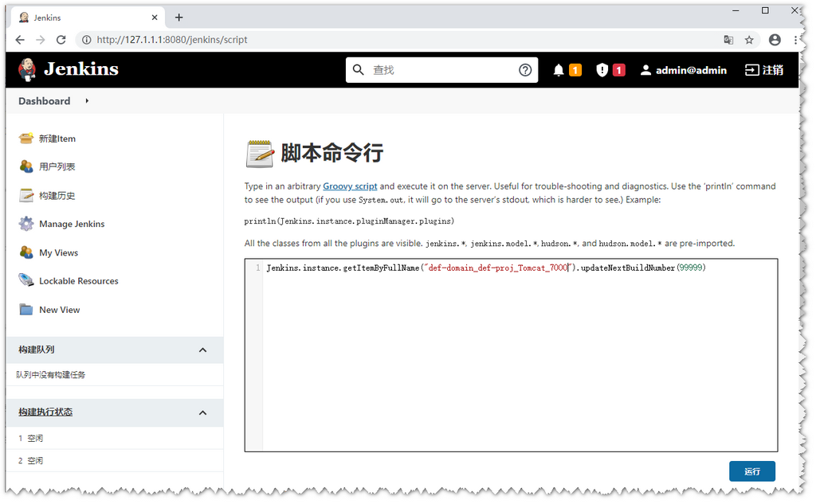
Task: Click the 队列中没有构建任务 text
Action: 50,374
